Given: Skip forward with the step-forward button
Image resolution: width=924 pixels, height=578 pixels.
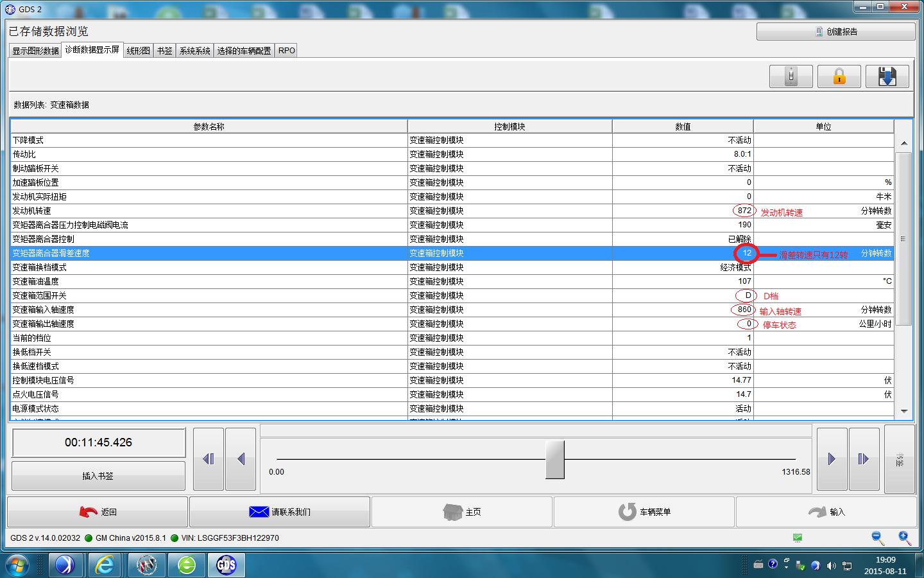Looking at the screenshot, I should [864, 459].
